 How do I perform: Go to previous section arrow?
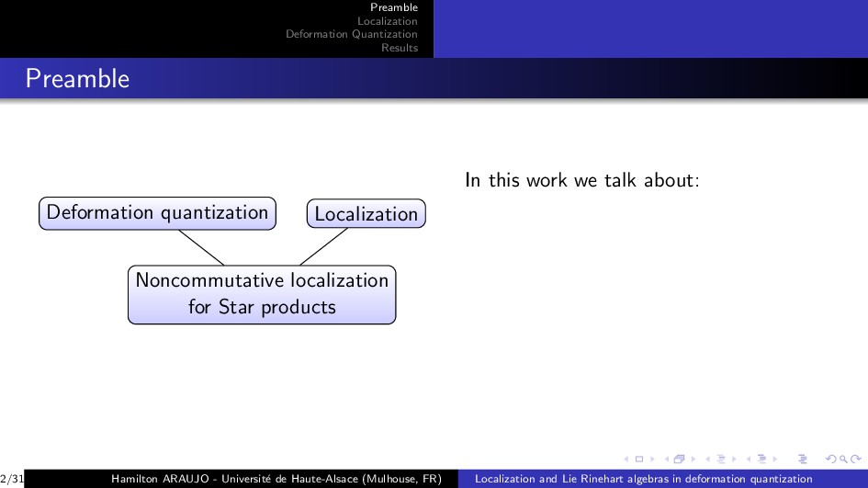[749, 460]
